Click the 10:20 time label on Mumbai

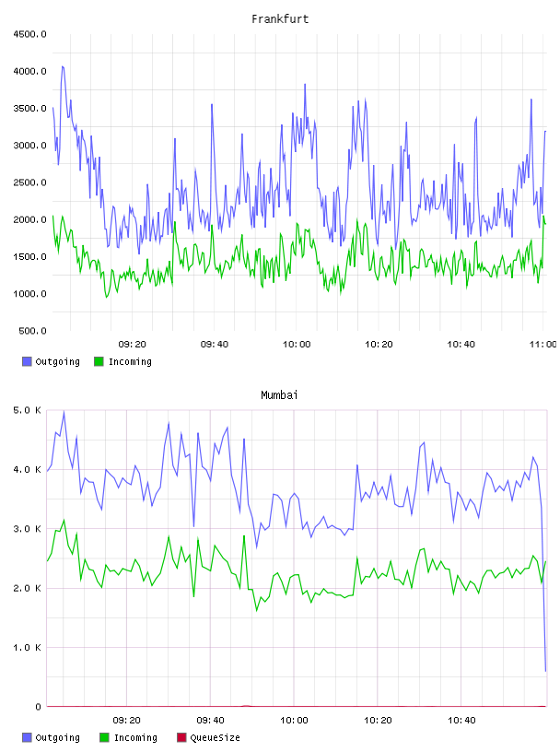378,721
